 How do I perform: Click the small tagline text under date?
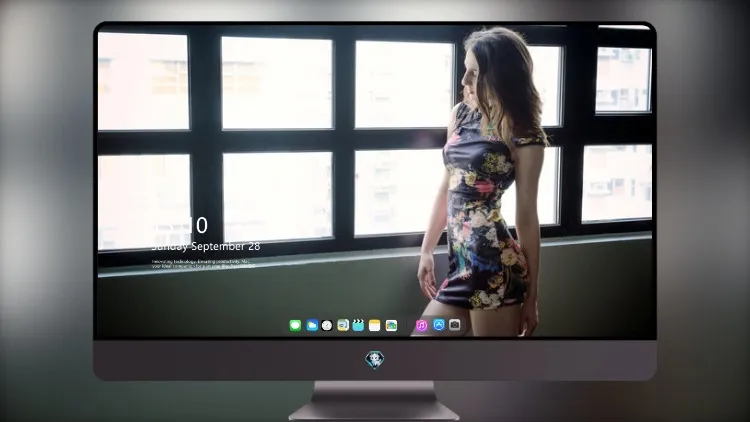pyautogui.click(x=203, y=264)
